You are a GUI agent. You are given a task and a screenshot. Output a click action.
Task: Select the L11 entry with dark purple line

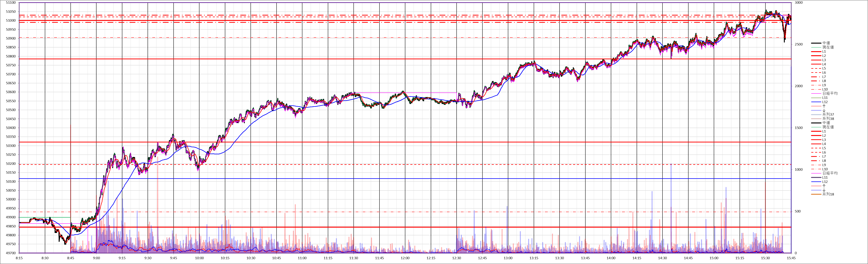coord(825,178)
